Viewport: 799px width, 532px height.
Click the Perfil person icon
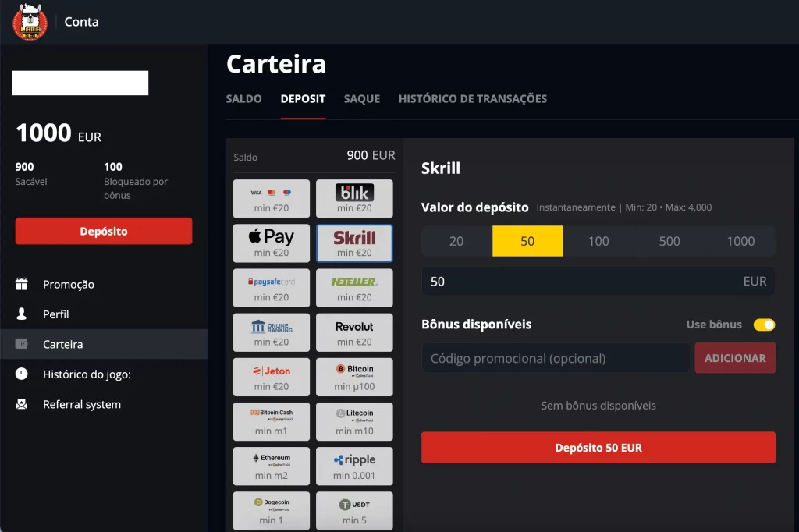21,314
